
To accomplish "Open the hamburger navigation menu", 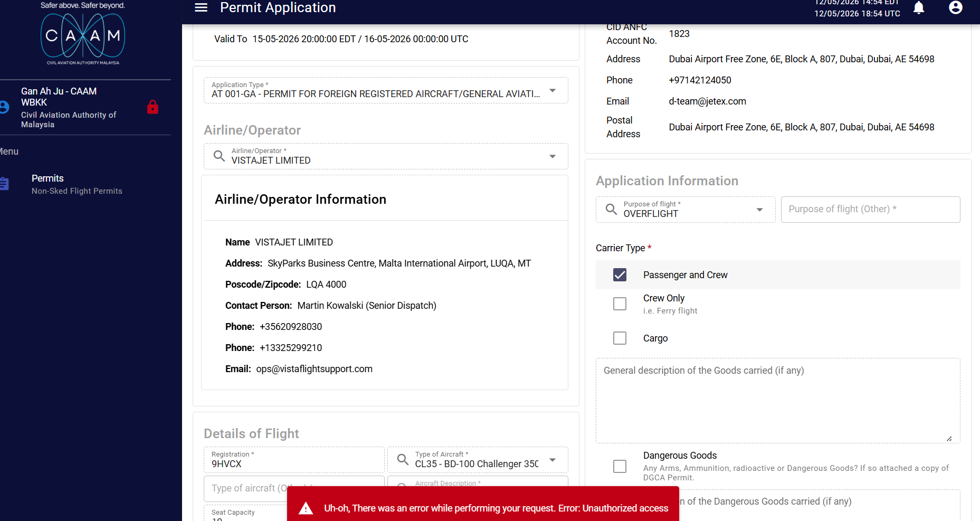I will [x=201, y=7].
